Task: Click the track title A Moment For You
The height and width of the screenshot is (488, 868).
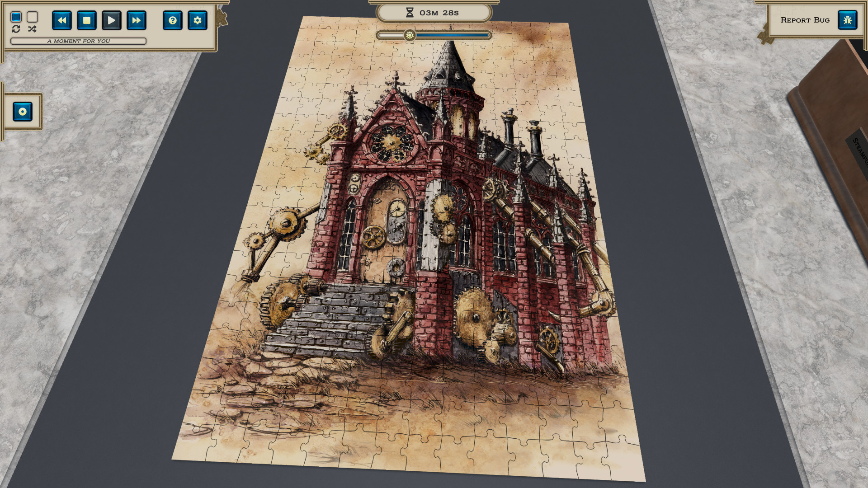Action: point(79,41)
